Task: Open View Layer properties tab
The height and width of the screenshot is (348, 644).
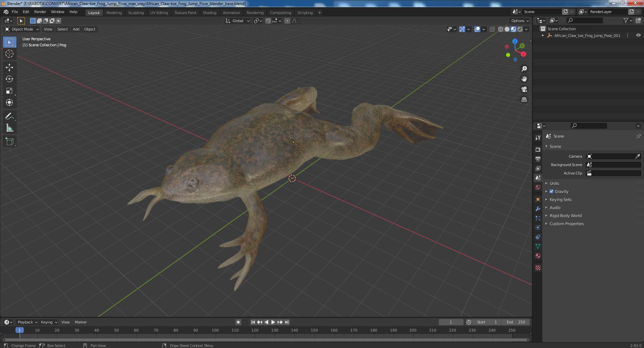Action: coord(538,168)
